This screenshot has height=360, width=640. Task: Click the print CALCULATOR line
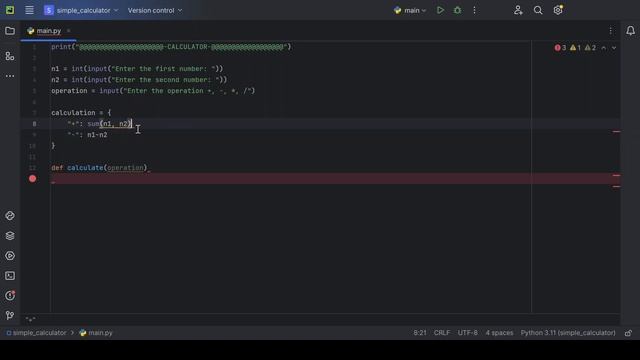tap(171, 47)
